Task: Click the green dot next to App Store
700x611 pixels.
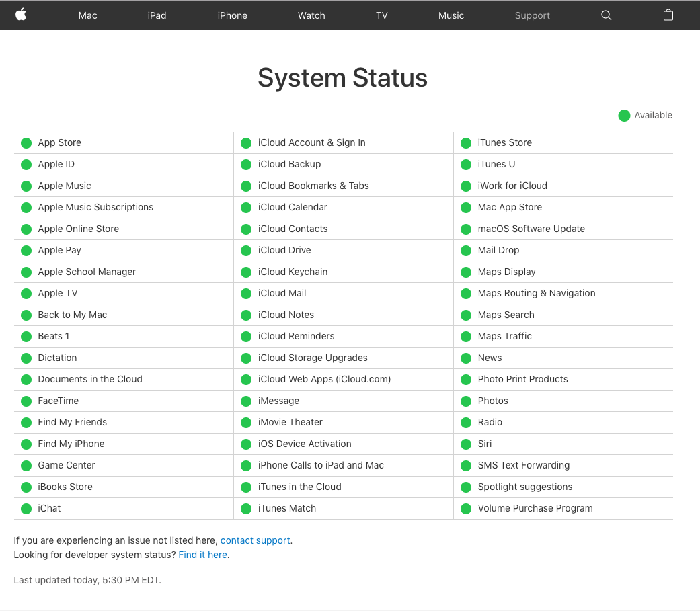Action: point(26,143)
